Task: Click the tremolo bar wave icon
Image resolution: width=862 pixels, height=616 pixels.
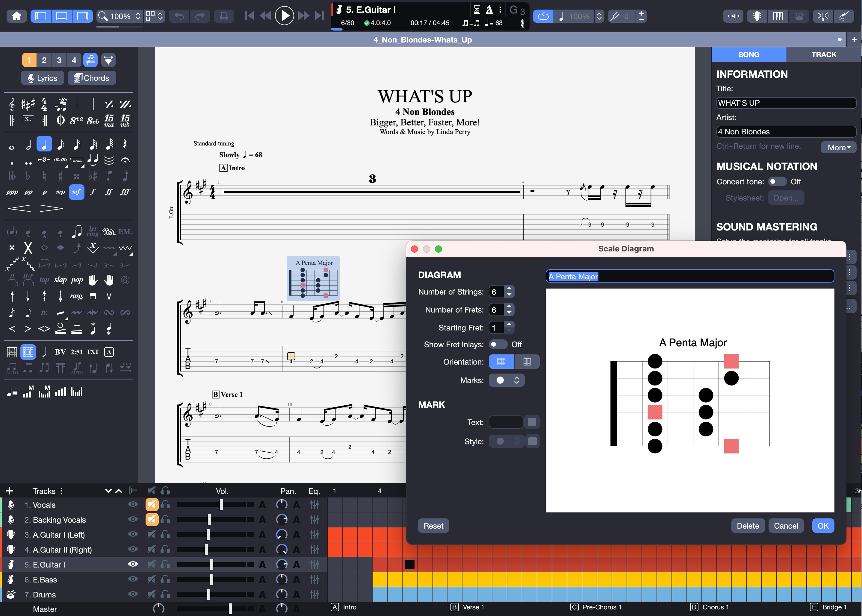Action: coord(125,248)
